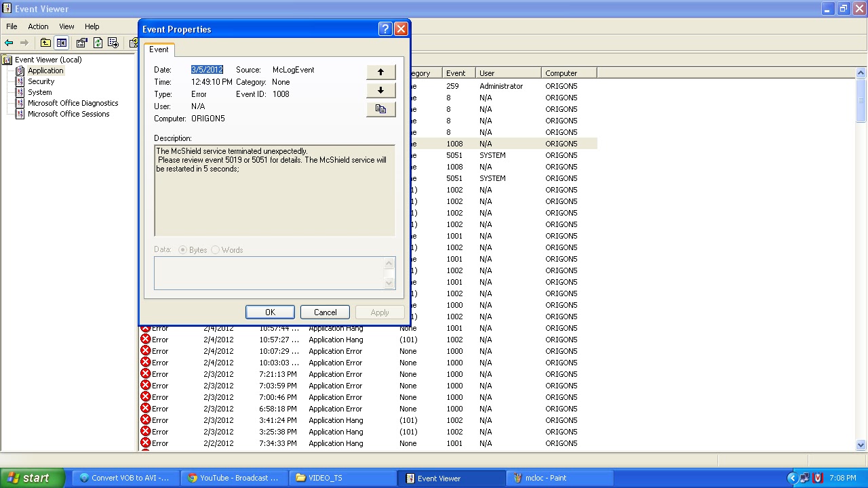Open the Properties toolbar icon

[81, 43]
